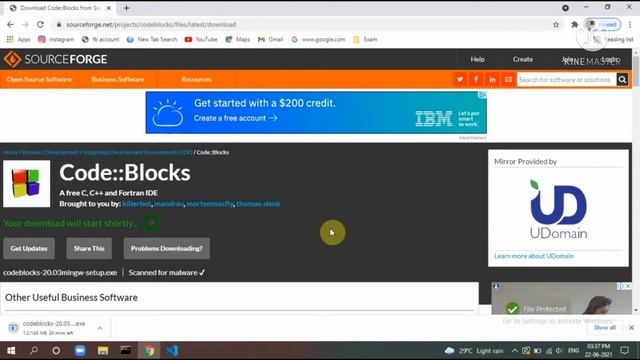
Task: Close the Download Code::Blocks tab
Action: pos(109,8)
